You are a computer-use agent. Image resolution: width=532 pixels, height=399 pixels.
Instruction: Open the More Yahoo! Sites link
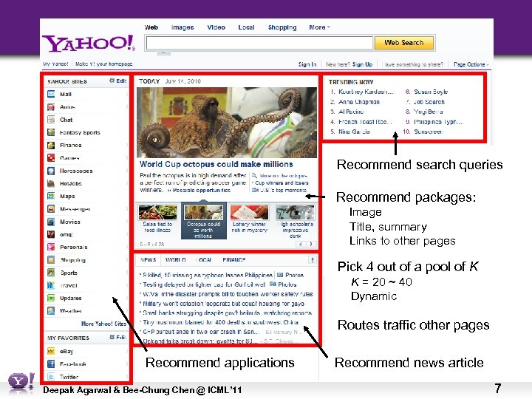(103, 324)
